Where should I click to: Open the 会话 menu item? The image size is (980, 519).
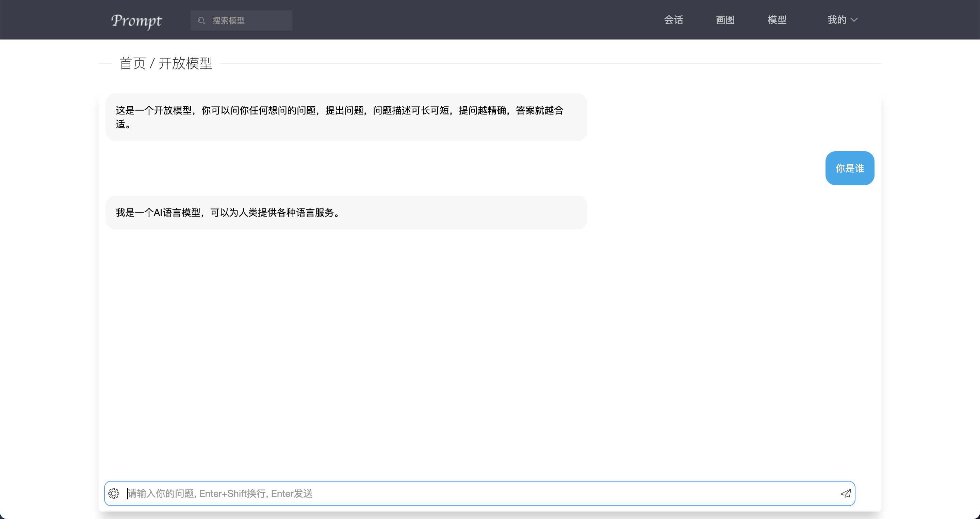[x=673, y=20]
